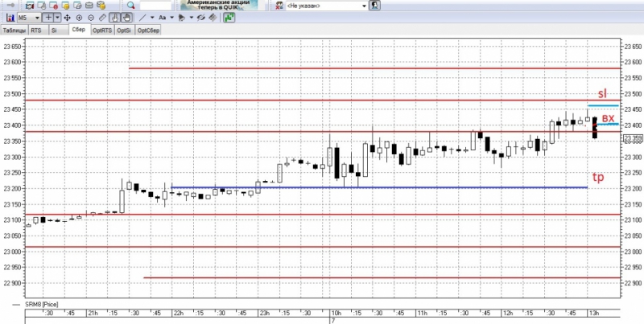644x324 pixels.
Task: Switch to the OptСбер tab
Action: (x=148, y=31)
